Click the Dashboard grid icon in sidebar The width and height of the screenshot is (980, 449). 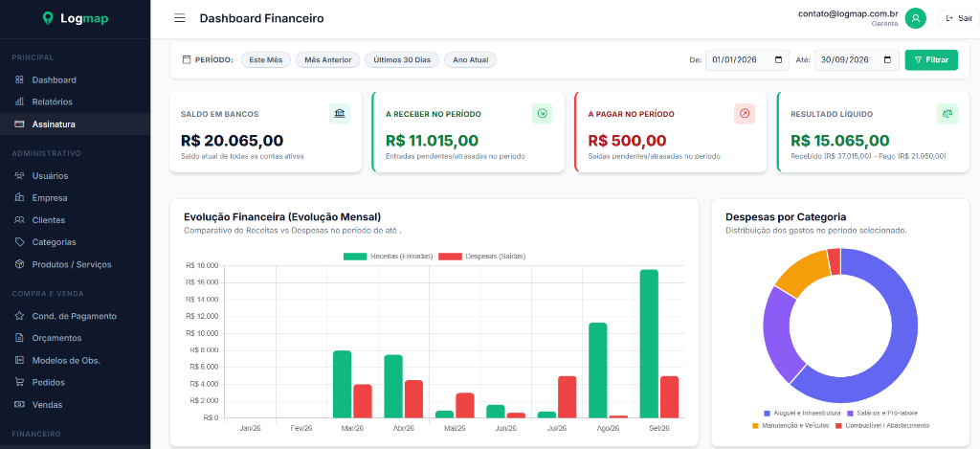pyautogui.click(x=19, y=80)
